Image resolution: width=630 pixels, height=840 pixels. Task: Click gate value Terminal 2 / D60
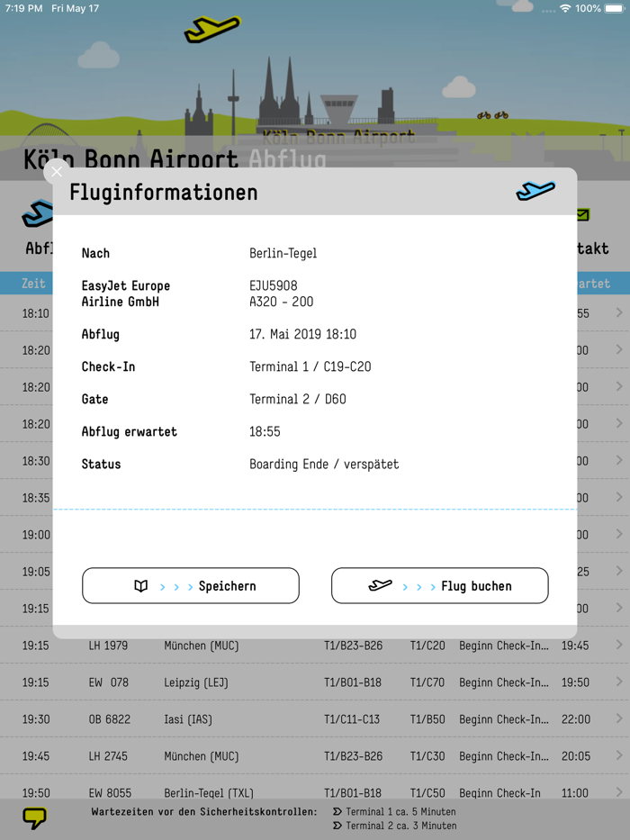297,399
